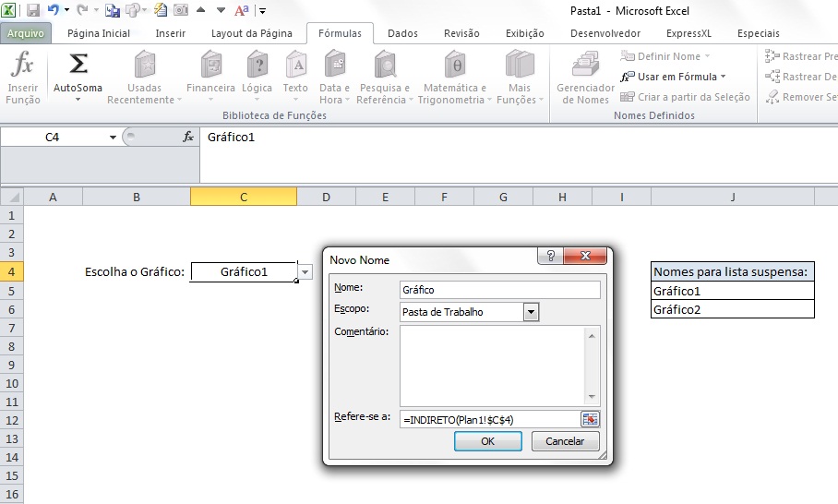
Task: Click column C header
Action: click(x=243, y=198)
